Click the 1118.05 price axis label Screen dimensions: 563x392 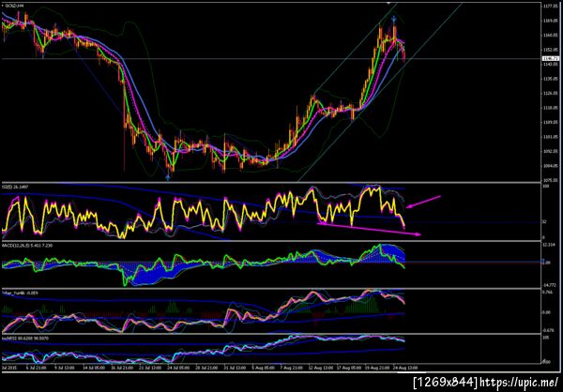pos(551,108)
